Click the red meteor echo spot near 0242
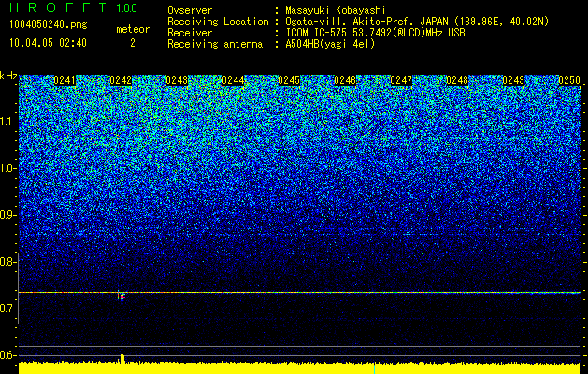 pos(122,296)
